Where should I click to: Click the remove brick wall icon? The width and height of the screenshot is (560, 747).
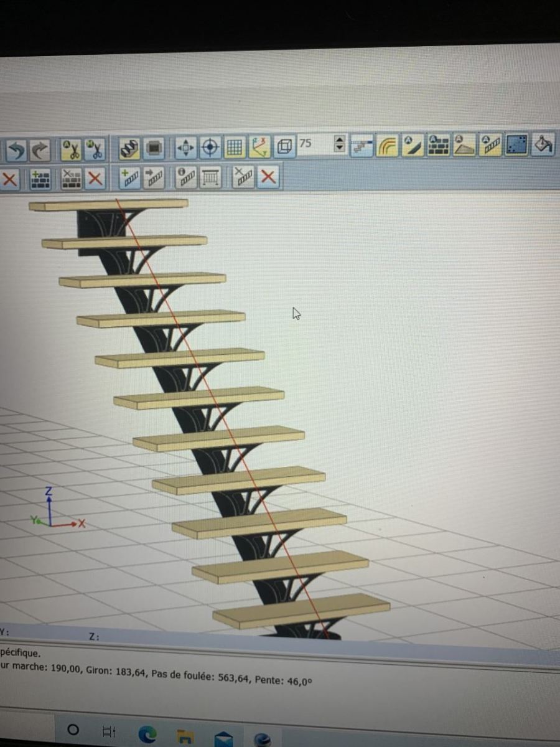click(70, 179)
